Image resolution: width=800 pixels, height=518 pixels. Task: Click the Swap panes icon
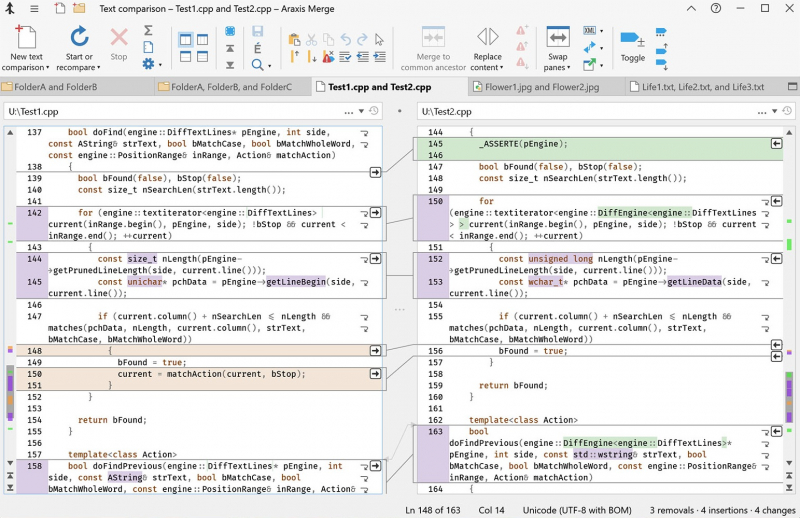(x=558, y=38)
